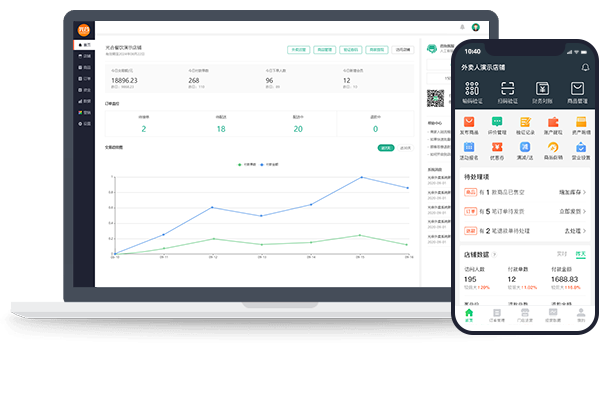Open 立即发货 chevron for 5 pending orders
The width and height of the screenshot is (600, 400).
[x=584, y=211]
